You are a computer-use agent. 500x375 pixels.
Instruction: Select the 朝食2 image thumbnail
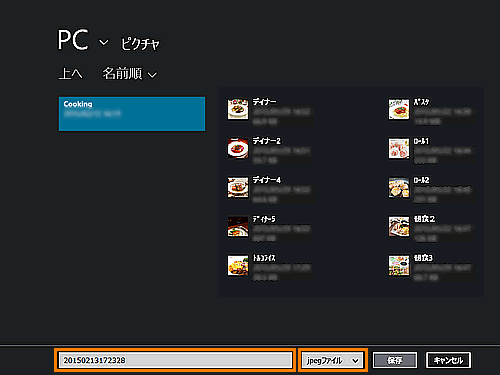pos(399,226)
